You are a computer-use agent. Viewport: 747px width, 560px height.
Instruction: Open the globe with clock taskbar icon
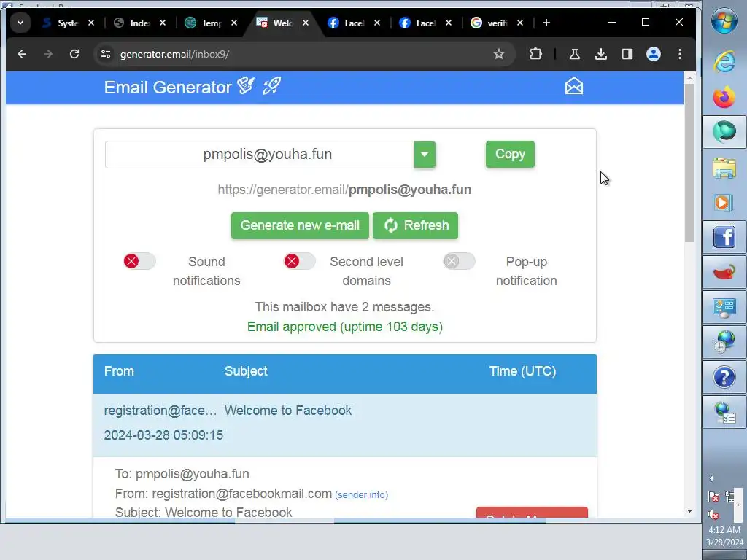coord(724,342)
